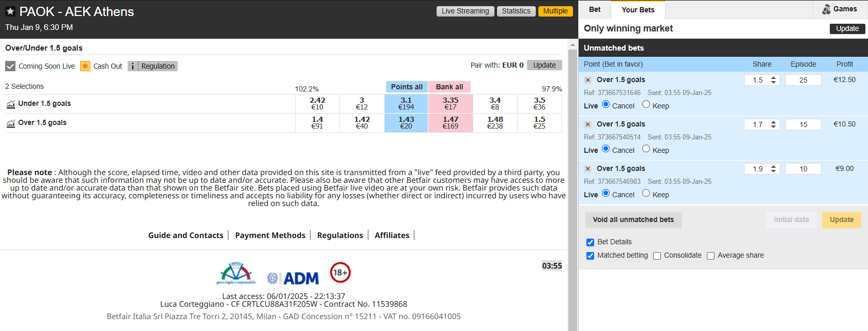Open the Guide and Contacts link
Screen dimensions: 868x331
click(x=186, y=235)
